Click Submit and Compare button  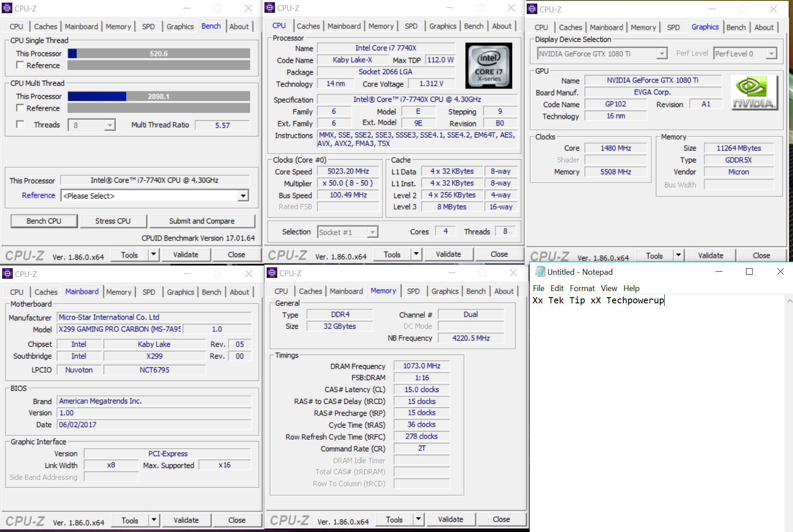click(202, 221)
